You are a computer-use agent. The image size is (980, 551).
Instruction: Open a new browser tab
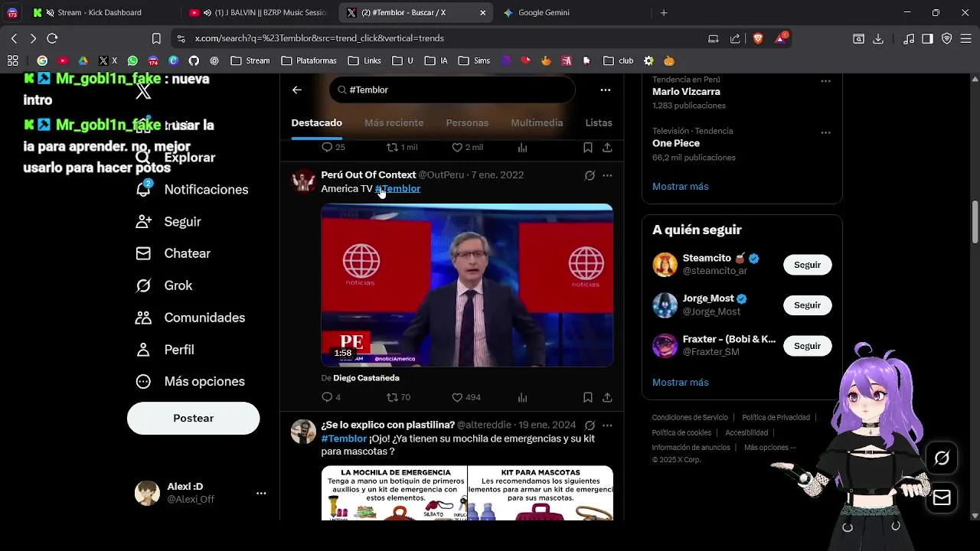664,12
